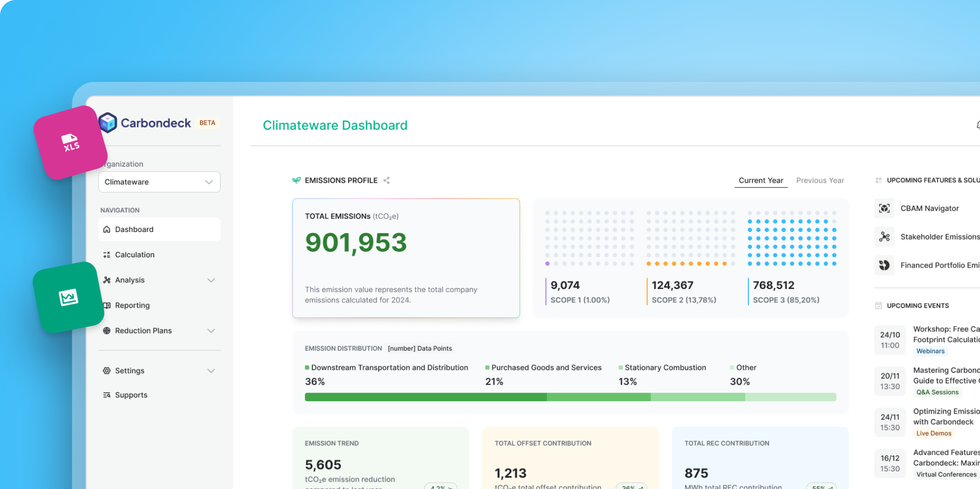Click the Supports sidebar icon

pos(107,395)
